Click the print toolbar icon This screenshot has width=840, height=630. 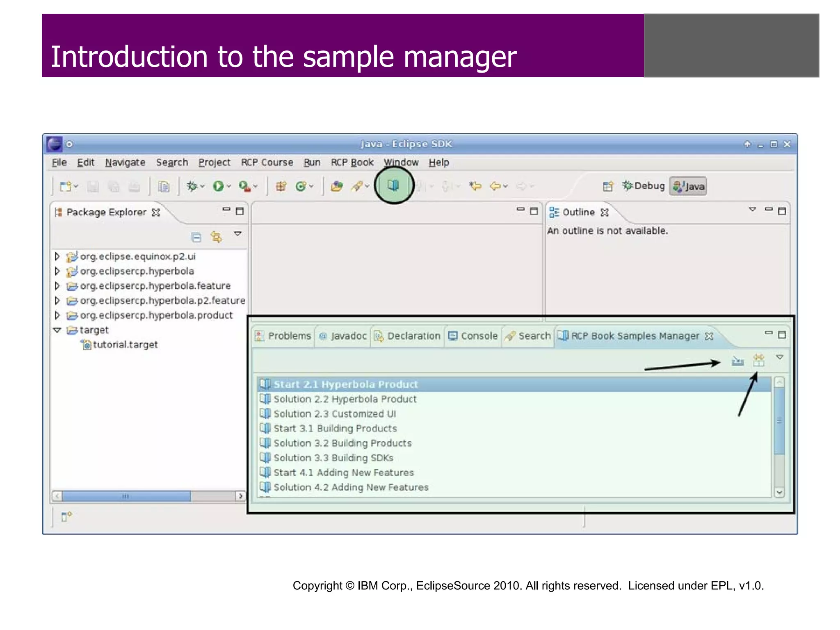(134, 187)
